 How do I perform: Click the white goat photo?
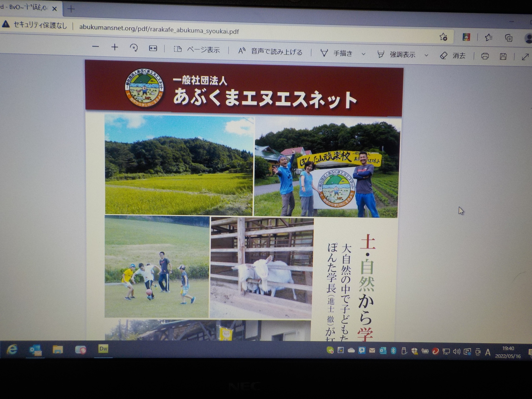tap(262, 268)
